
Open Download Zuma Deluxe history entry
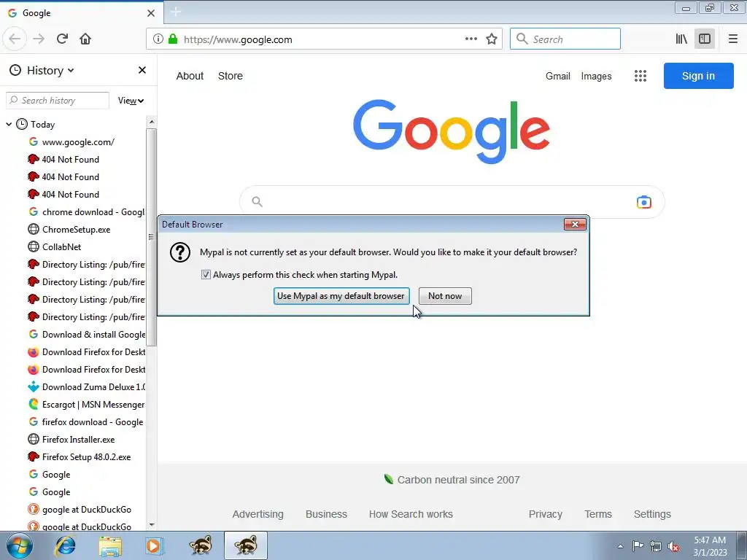click(x=86, y=387)
